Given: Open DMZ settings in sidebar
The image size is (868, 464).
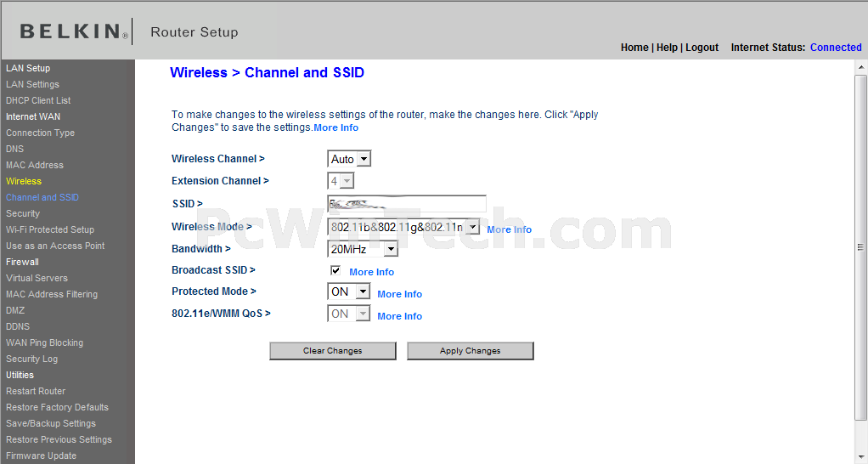Looking at the screenshot, I should coord(15,311).
